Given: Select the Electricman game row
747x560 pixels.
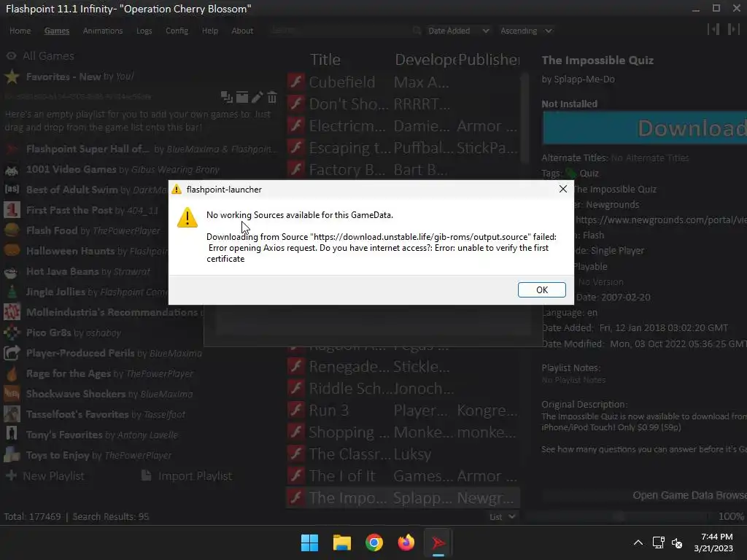Looking at the screenshot, I should point(403,125).
